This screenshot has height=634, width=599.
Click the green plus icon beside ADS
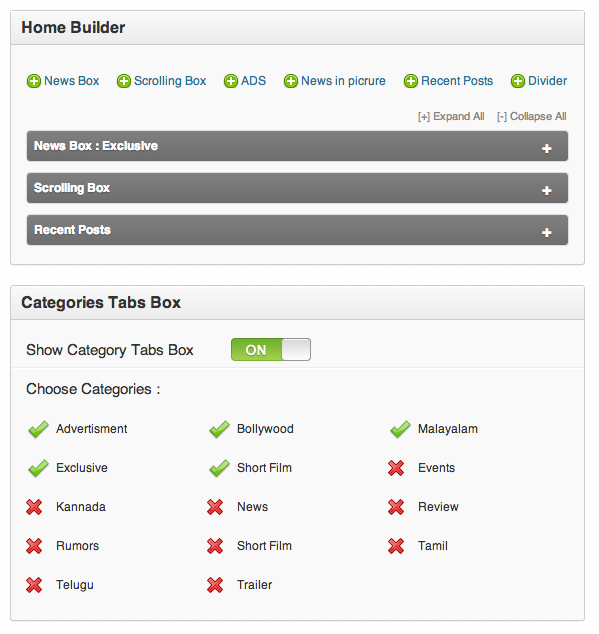click(231, 81)
